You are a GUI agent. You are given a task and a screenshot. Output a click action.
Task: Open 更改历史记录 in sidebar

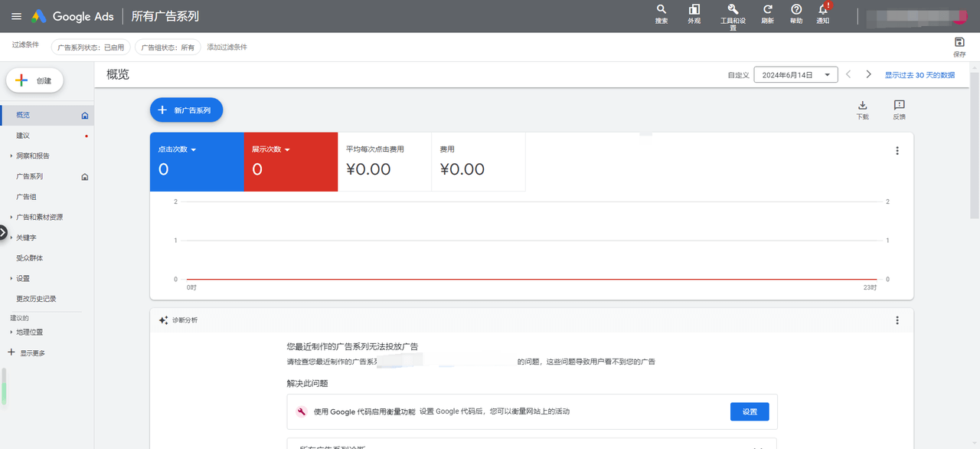tap(47, 299)
